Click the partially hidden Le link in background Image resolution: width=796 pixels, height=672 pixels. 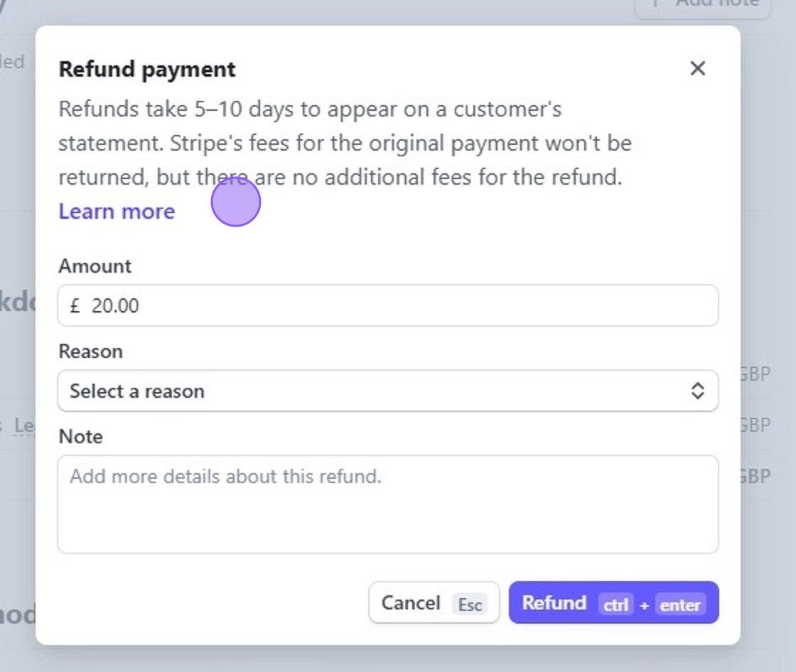point(24,426)
